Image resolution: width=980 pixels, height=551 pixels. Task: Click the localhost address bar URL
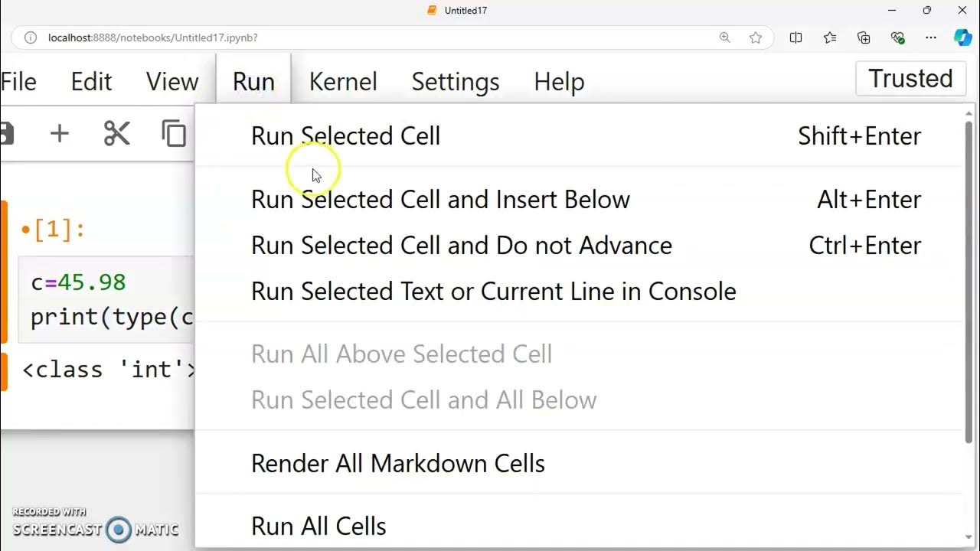click(x=153, y=37)
